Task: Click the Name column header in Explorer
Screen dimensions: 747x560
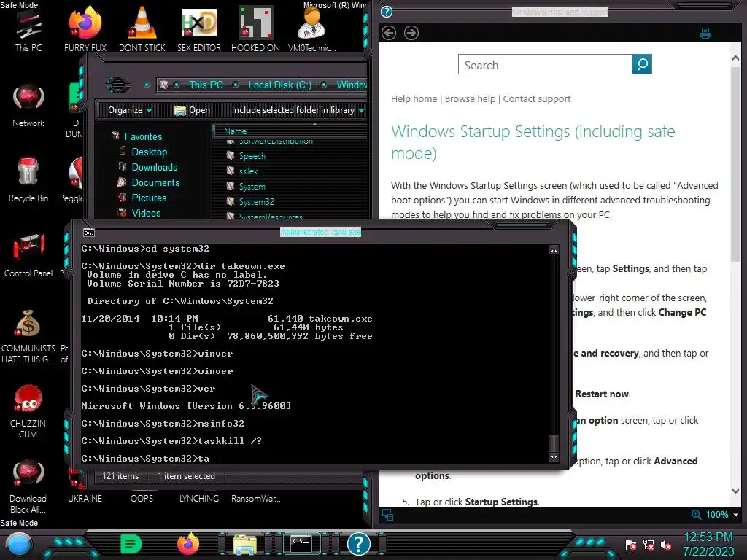Action: pyautogui.click(x=289, y=131)
